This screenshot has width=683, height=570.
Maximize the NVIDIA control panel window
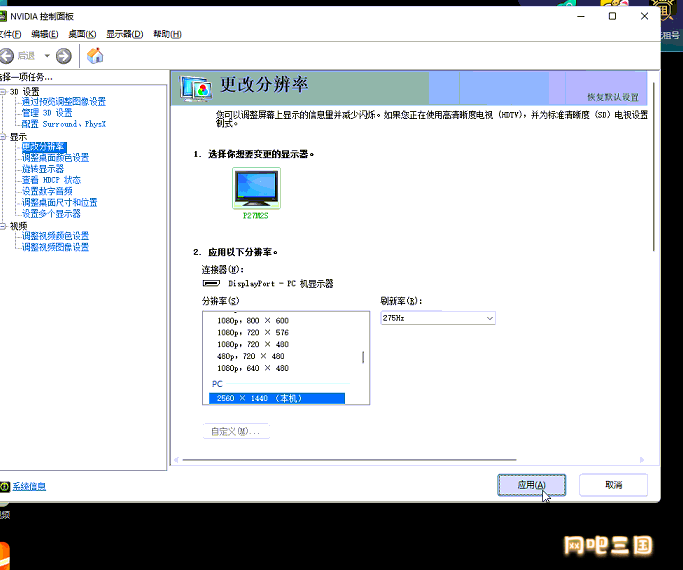[x=612, y=16]
